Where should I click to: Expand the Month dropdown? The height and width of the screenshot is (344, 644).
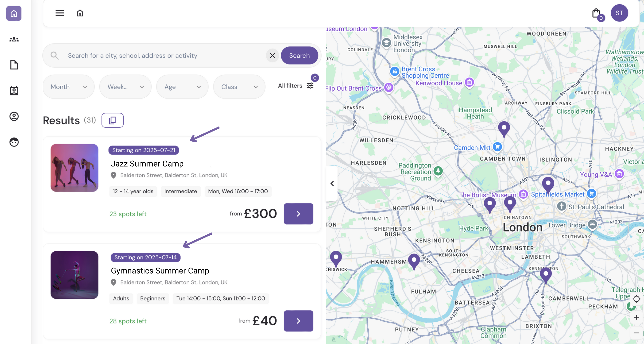click(68, 87)
